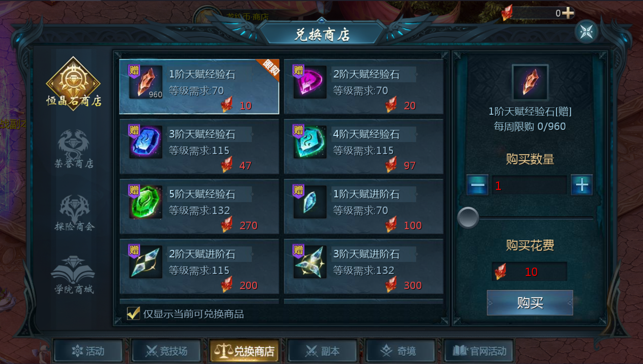Open the 荣誉商店 dragon icon
Viewport: 643px width, 364px height.
[x=74, y=148]
